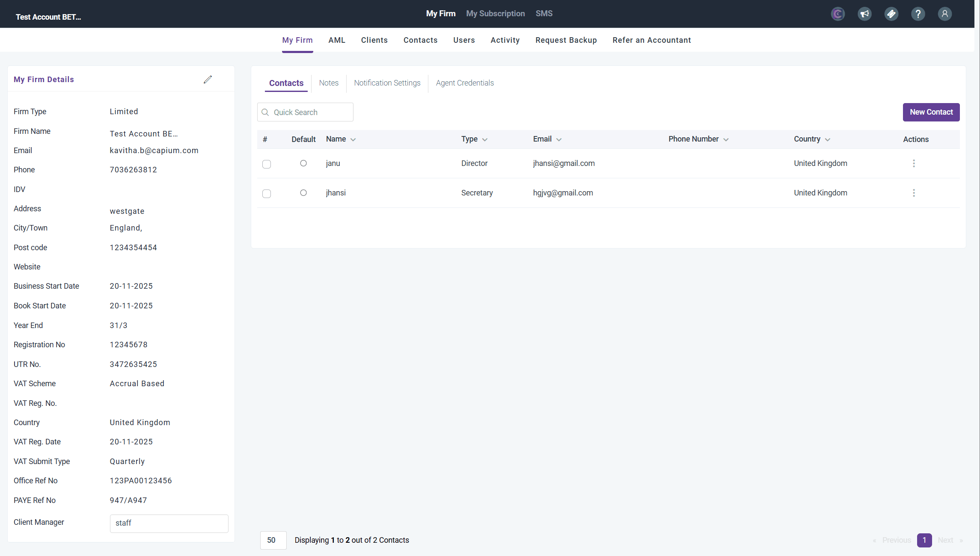Open actions menu for jhansi row
The image size is (980, 556).
click(914, 193)
